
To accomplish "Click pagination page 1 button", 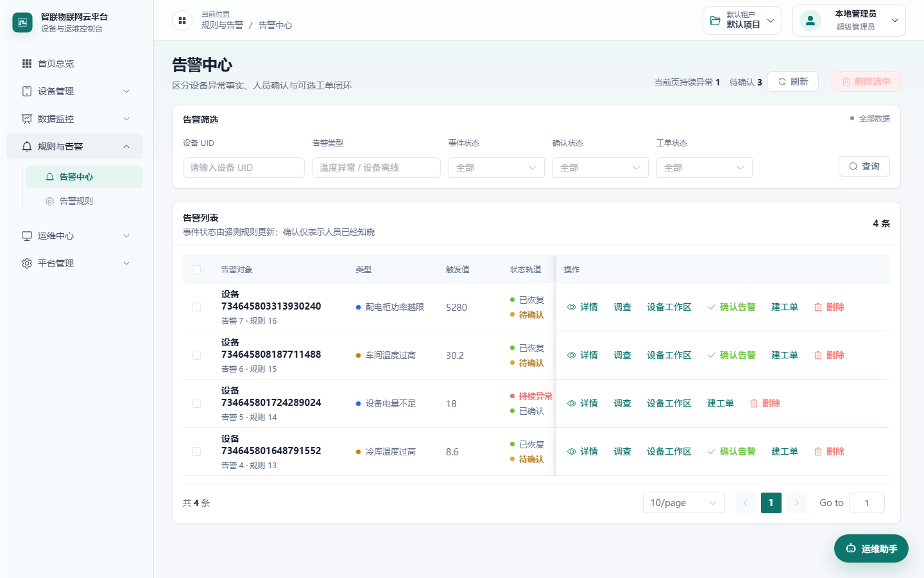I will tap(771, 503).
